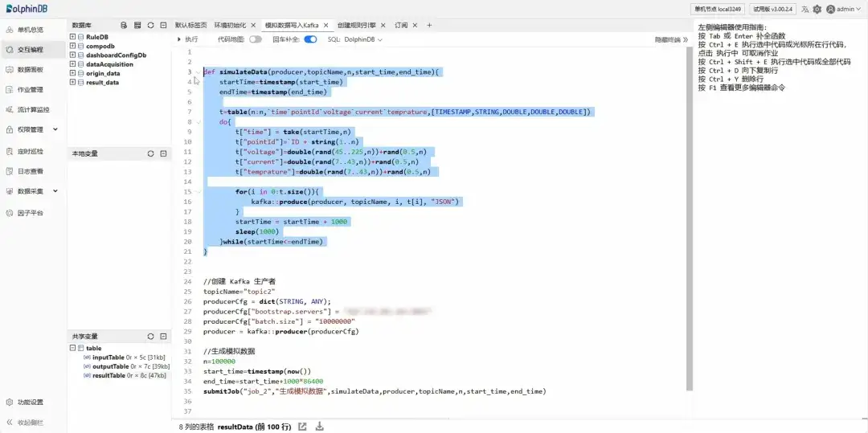
Task: Toggle the 代码地图 switch
Action: pos(256,40)
